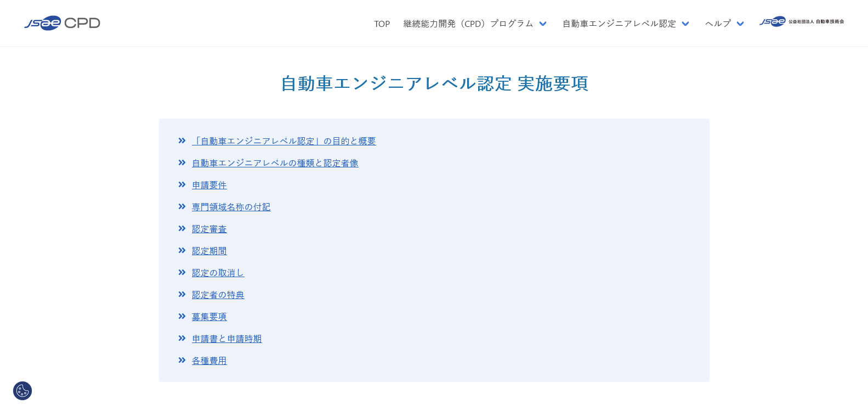
Task: Open 「自動車エンジニアレベル認定」の目的と概要 link
Action: point(283,141)
